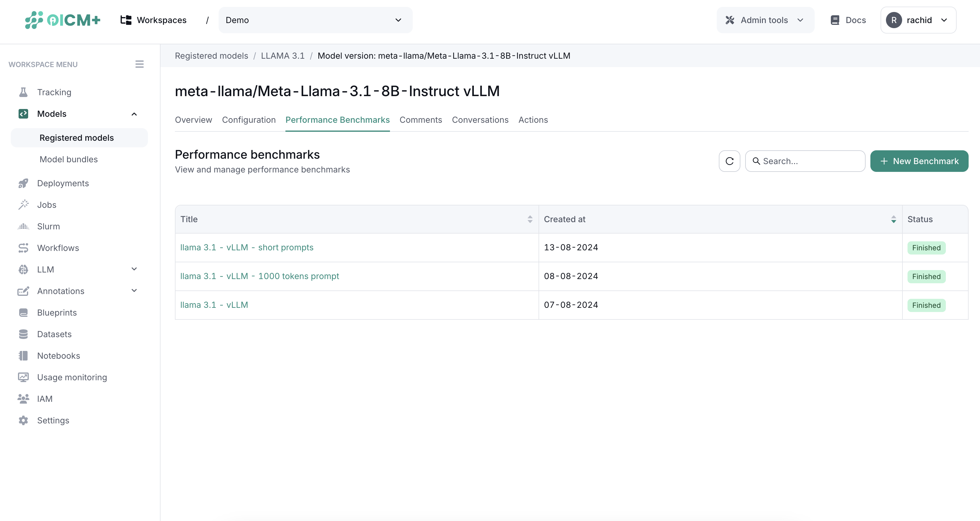Click the Jobs magic wand icon
This screenshot has width=980, height=521.
coord(23,205)
